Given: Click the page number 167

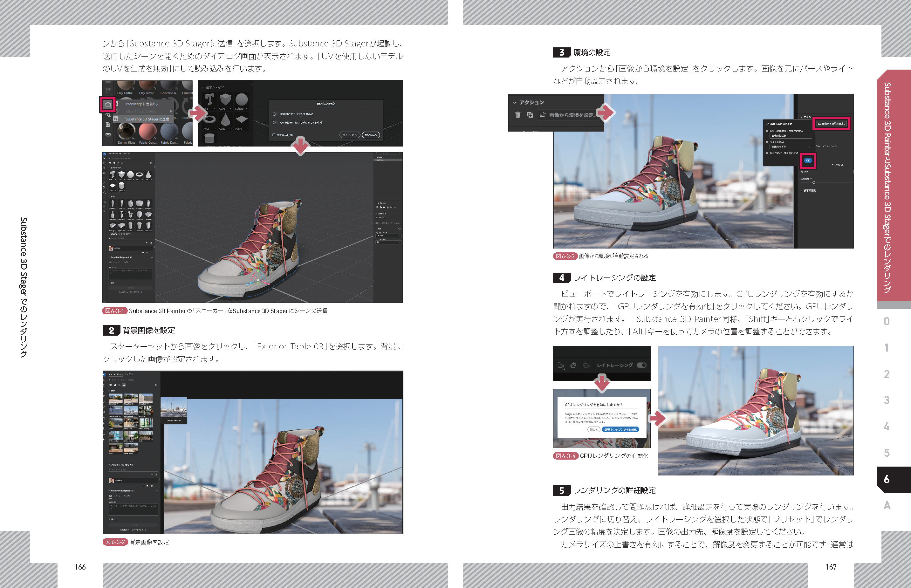Looking at the screenshot, I should tap(831, 567).
